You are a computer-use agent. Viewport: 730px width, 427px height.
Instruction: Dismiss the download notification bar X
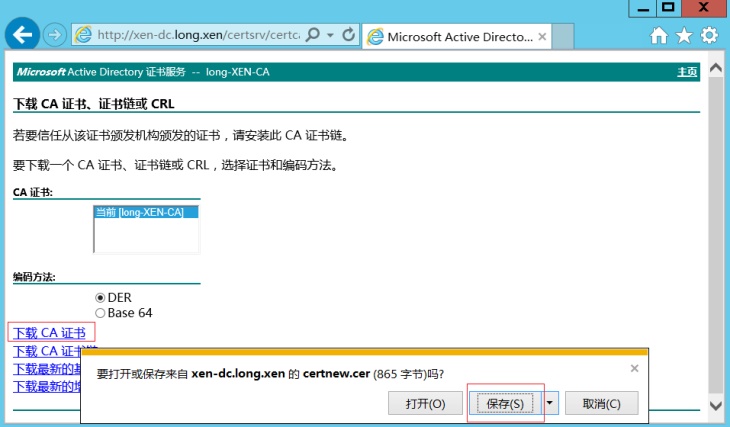(634, 368)
